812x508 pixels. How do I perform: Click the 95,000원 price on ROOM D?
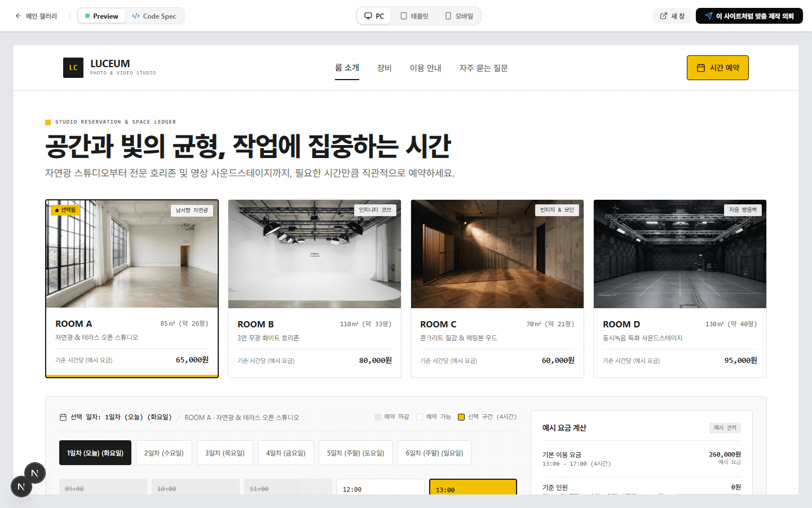point(741,360)
